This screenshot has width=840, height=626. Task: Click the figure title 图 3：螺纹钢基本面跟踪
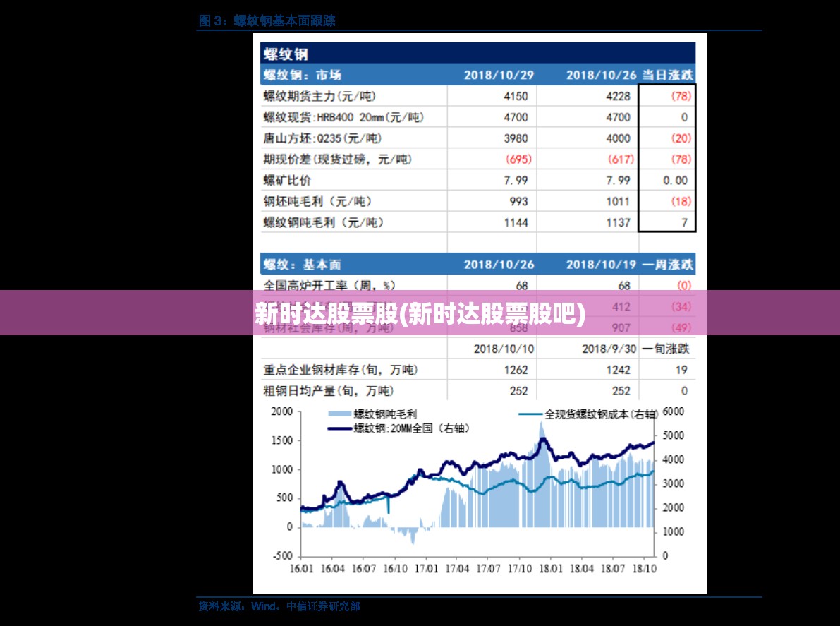tap(267, 21)
